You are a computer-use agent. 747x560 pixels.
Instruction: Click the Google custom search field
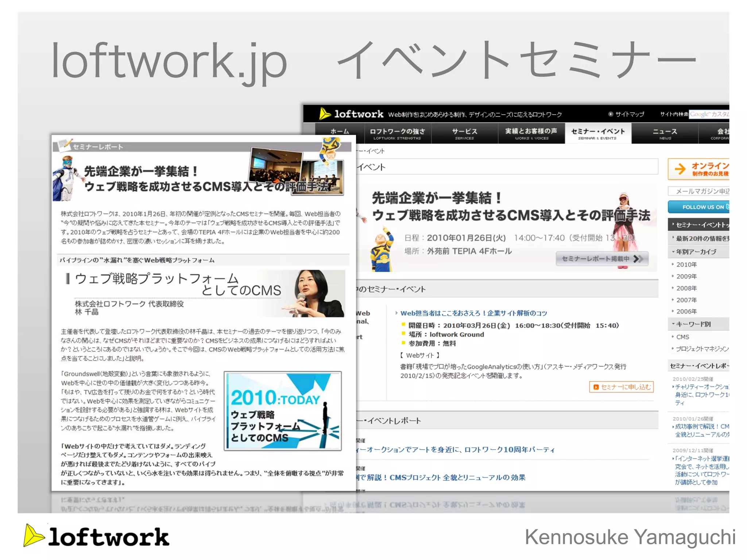pyautogui.click(x=709, y=114)
